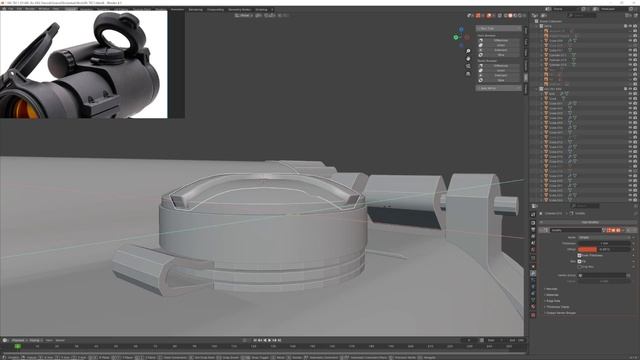Click Auto Boolean Slice button
This screenshot has height=360, width=640.
(500, 55)
